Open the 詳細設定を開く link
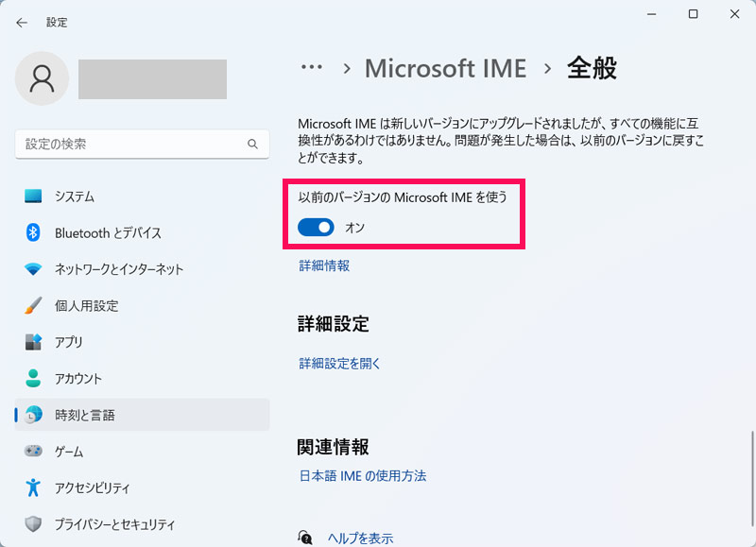 [x=340, y=364]
